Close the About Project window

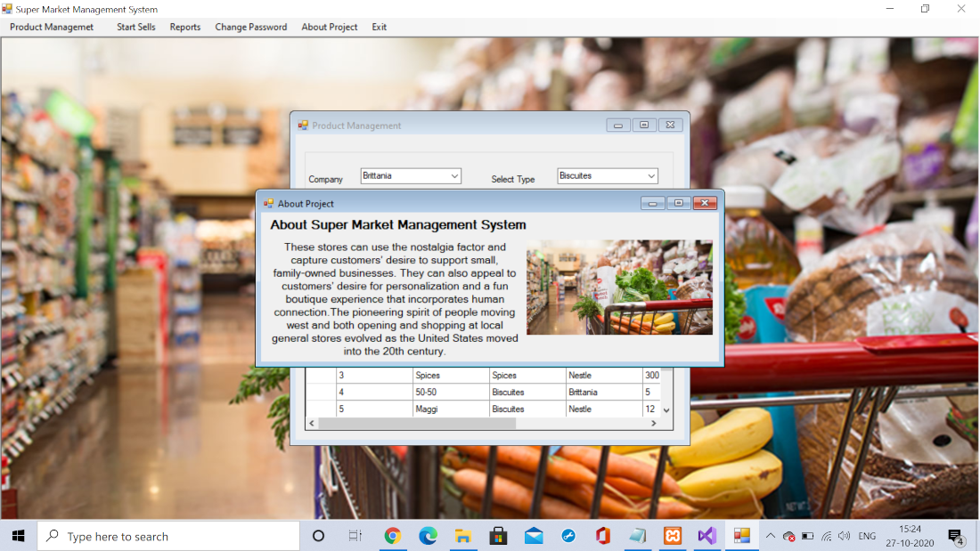click(705, 203)
